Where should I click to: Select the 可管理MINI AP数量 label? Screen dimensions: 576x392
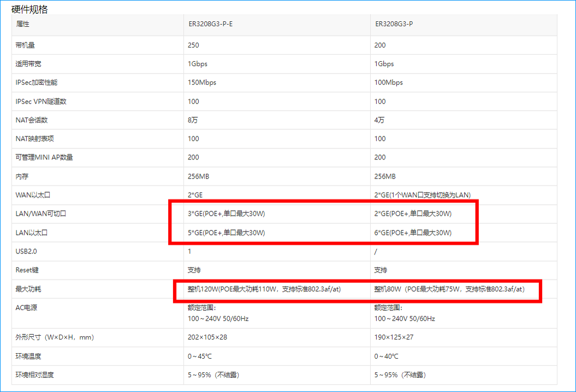(x=44, y=157)
